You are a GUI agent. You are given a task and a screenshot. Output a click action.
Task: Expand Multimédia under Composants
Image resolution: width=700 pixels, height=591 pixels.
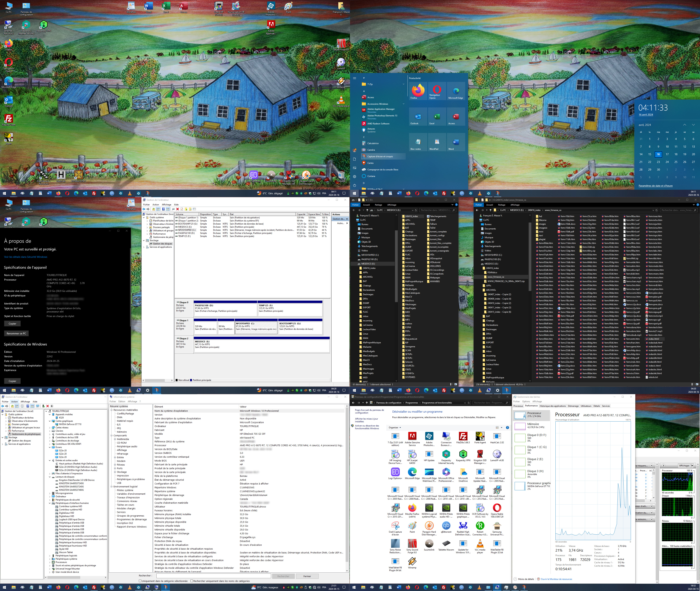pyautogui.click(x=115, y=439)
